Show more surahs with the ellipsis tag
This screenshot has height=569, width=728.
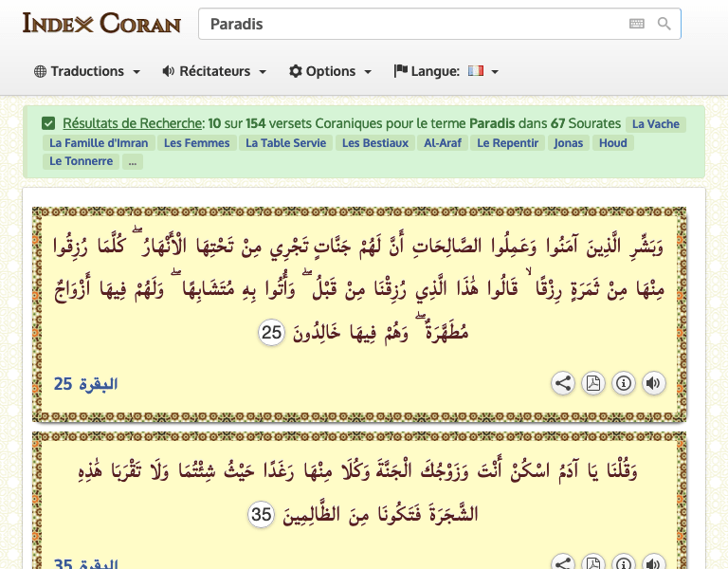pyautogui.click(x=133, y=161)
